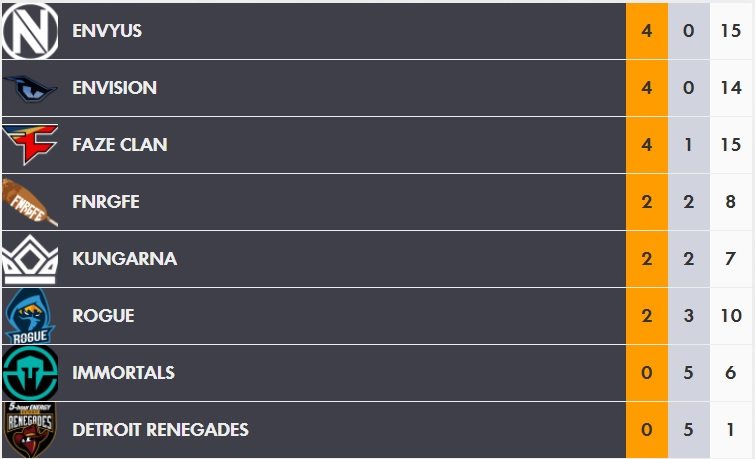Open the KUNGARNA team name link

124,259
